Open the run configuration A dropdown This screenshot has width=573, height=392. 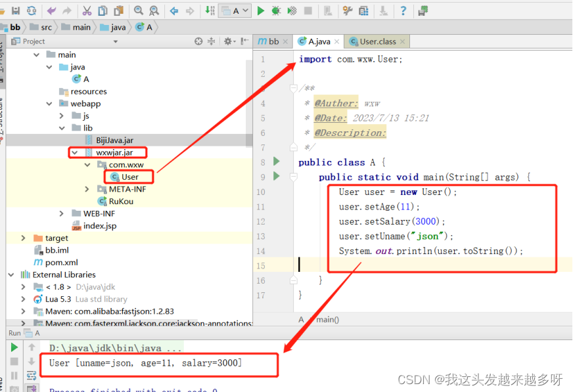click(235, 11)
